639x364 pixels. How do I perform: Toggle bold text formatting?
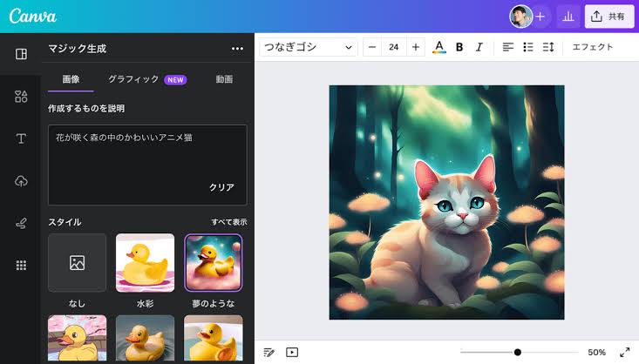click(x=459, y=47)
